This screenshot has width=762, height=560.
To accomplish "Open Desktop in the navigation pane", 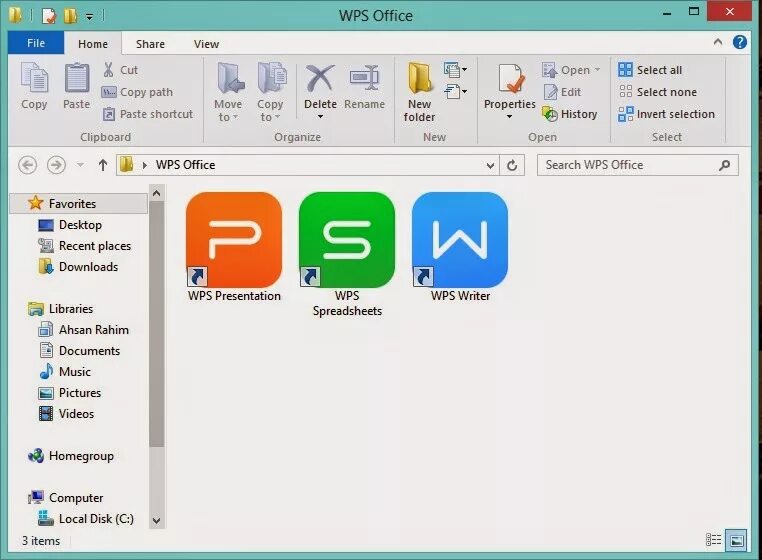I will click(70, 225).
